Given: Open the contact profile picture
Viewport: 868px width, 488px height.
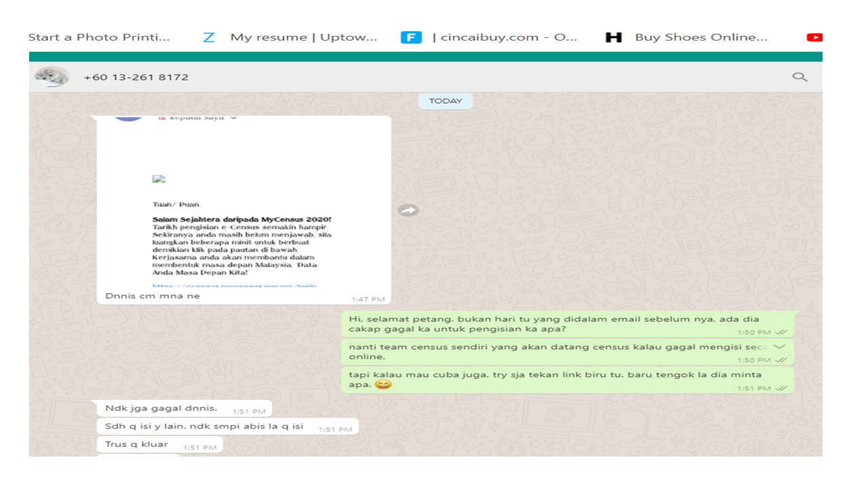Looking at the screenshot, I should coord(52,77).
